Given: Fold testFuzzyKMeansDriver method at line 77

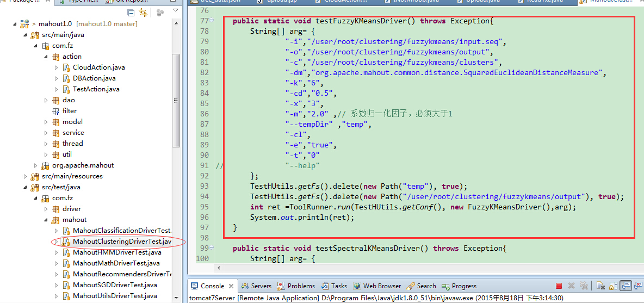Looking at the screenshot, I should tap(212, 21).
